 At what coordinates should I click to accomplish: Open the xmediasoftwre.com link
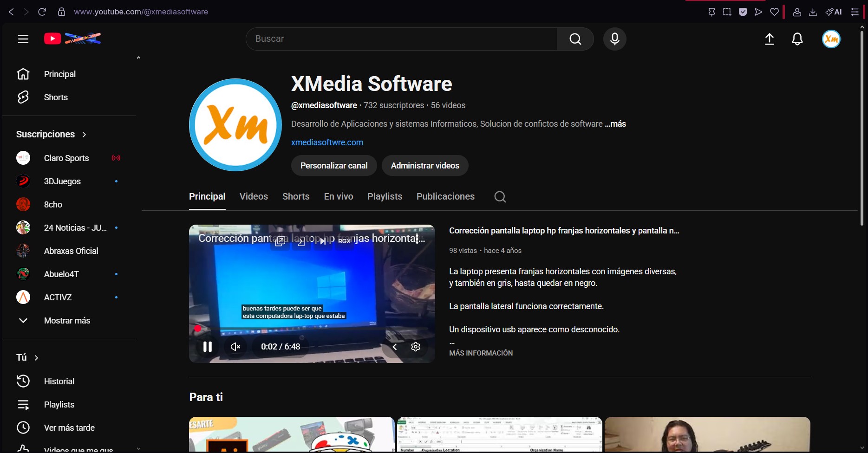pos(327,142)
